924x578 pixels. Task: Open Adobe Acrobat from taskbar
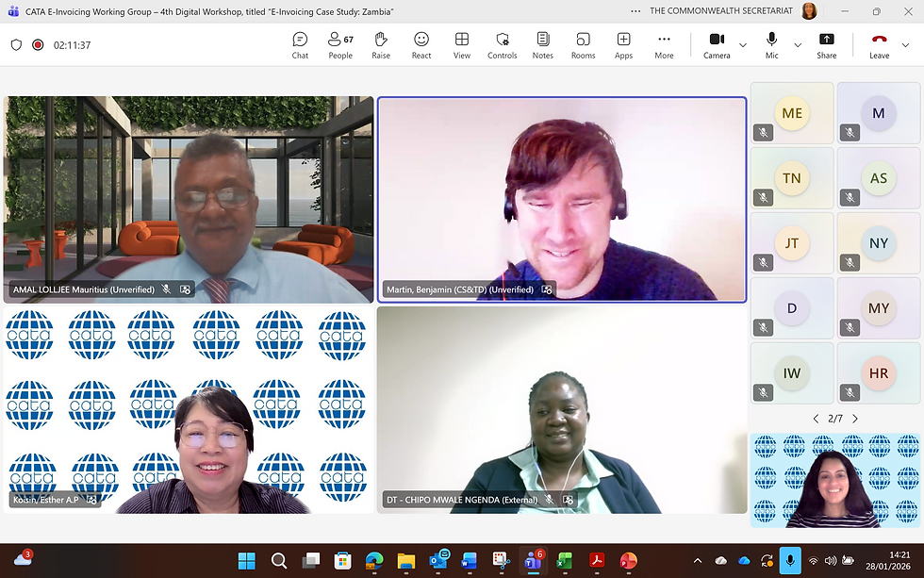(x=596, y=561)
